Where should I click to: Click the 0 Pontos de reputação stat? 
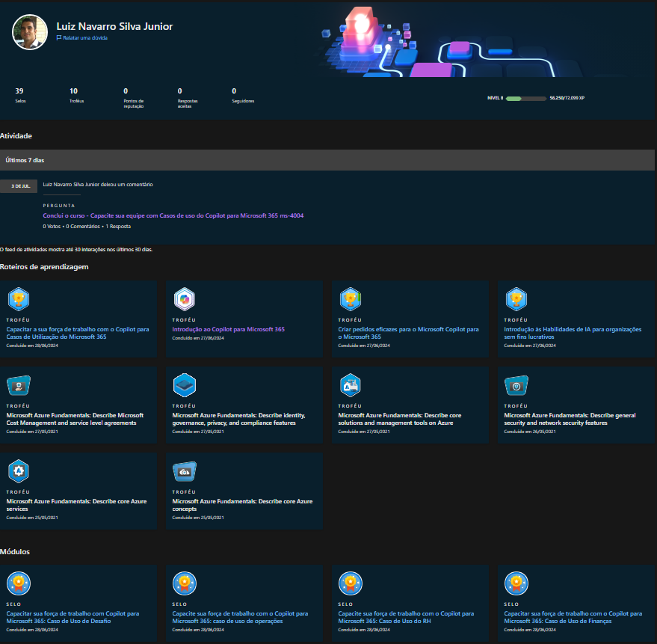[133, 98]
